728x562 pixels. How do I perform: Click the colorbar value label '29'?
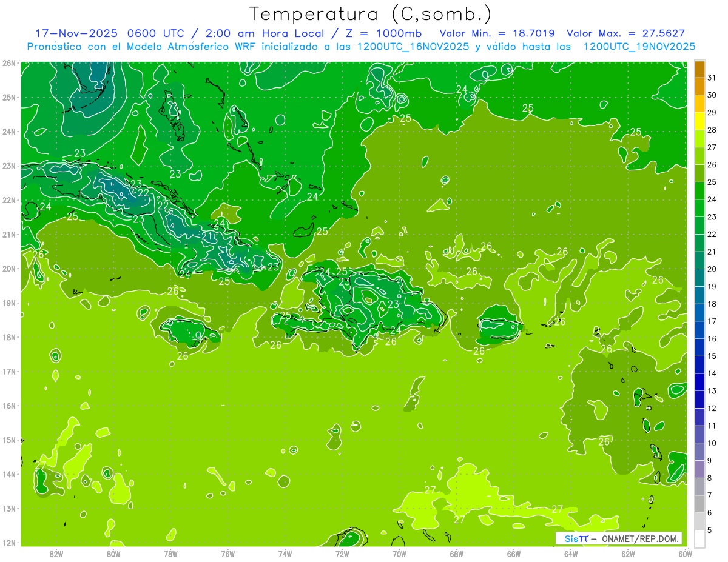click(712, 113)
